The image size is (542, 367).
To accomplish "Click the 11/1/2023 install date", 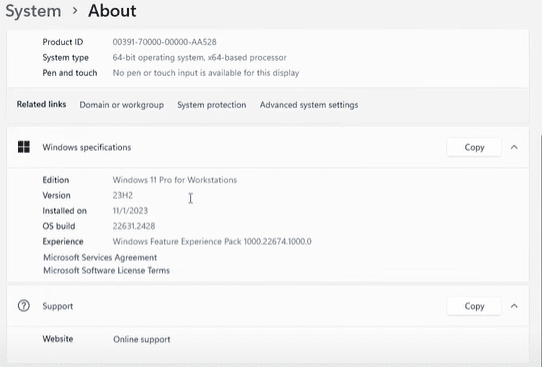I will pyautogui.click(x=130, y=210).
